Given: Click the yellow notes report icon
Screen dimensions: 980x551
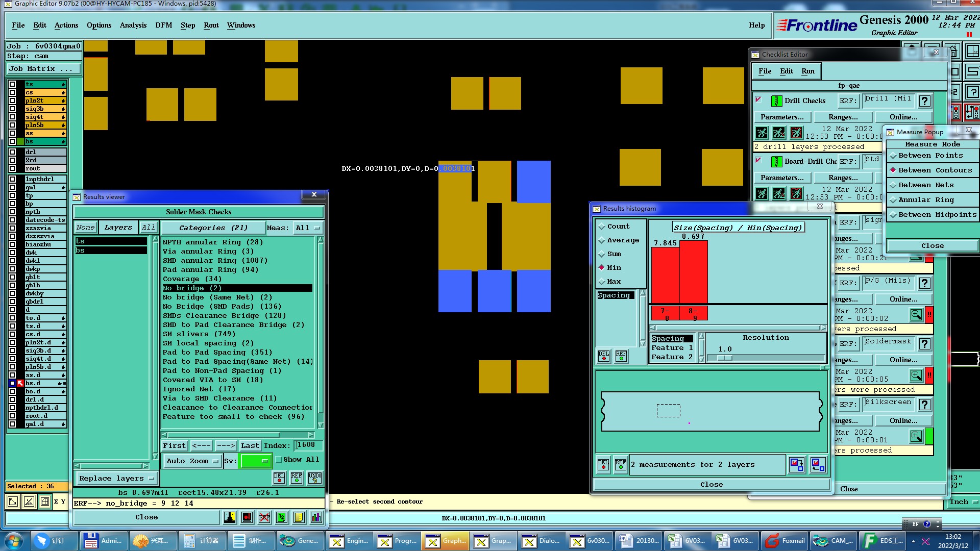Looking at the screenshot, I should click(299, 517).
